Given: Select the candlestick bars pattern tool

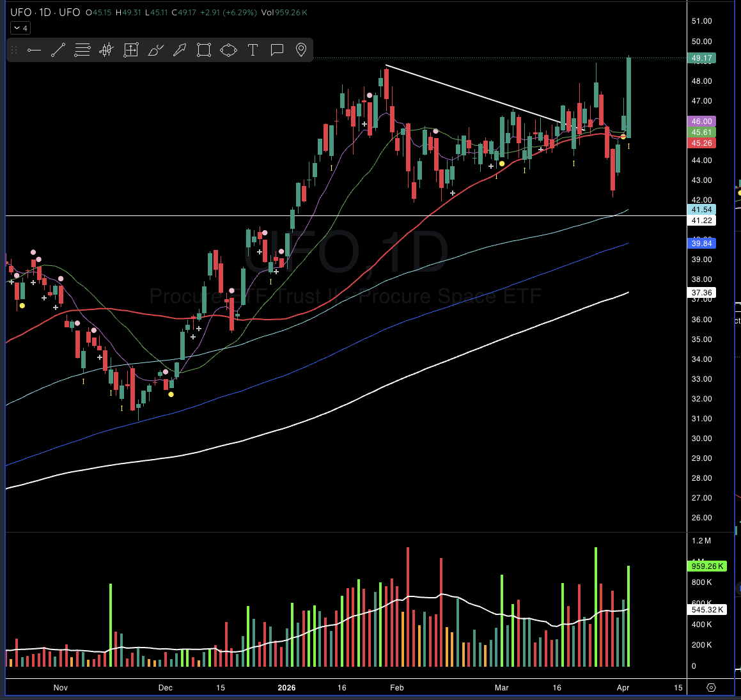Looking at the screenshot, I should pos(107,50).
